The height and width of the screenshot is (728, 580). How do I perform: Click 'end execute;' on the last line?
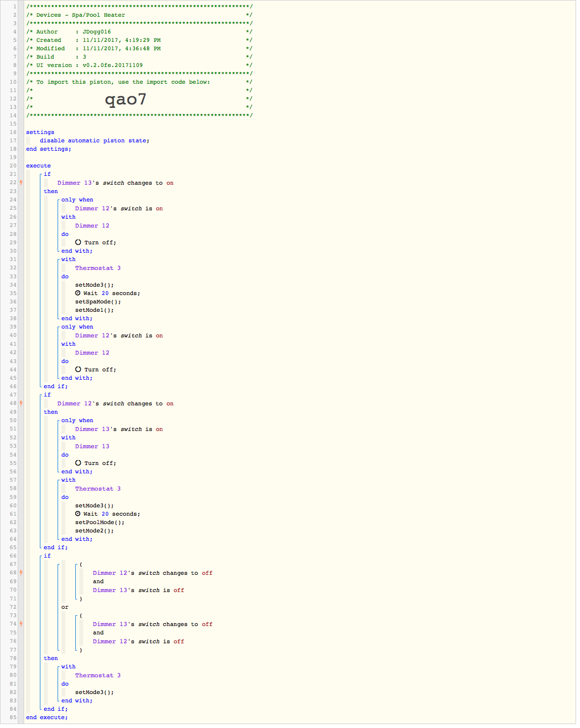coord(47,717)
